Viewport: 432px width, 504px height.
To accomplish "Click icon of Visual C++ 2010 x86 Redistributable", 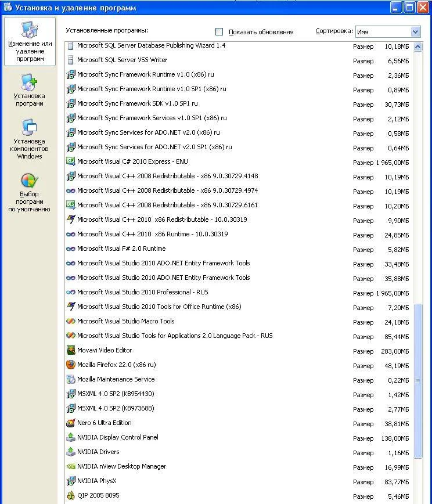I will 70,219.
